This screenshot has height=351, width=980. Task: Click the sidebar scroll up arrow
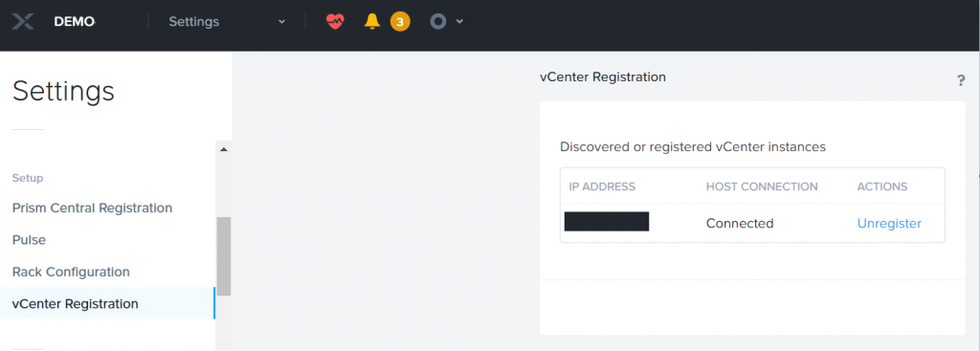point(224,149)
